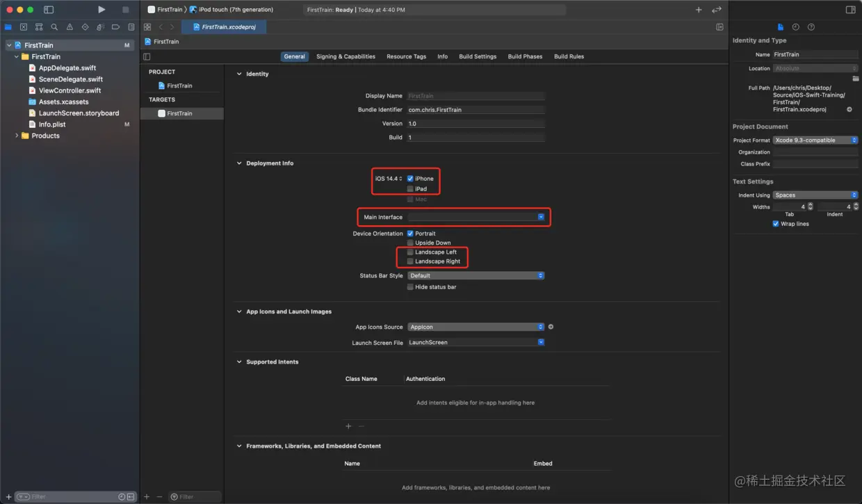Go back in editor history
The width and height of the screenshot is (862, 504).
coord(161,27)
